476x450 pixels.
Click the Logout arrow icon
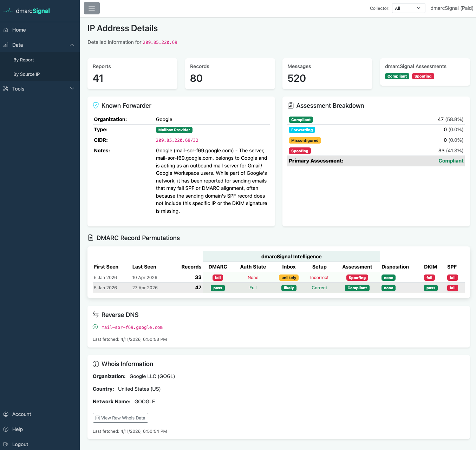[6, 444]
